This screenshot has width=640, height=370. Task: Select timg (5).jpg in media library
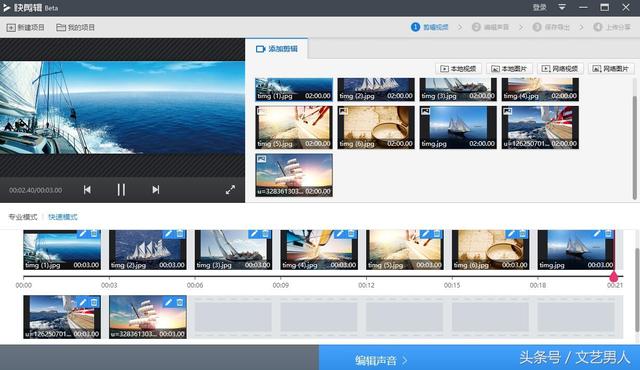click(x=294, y=127)
